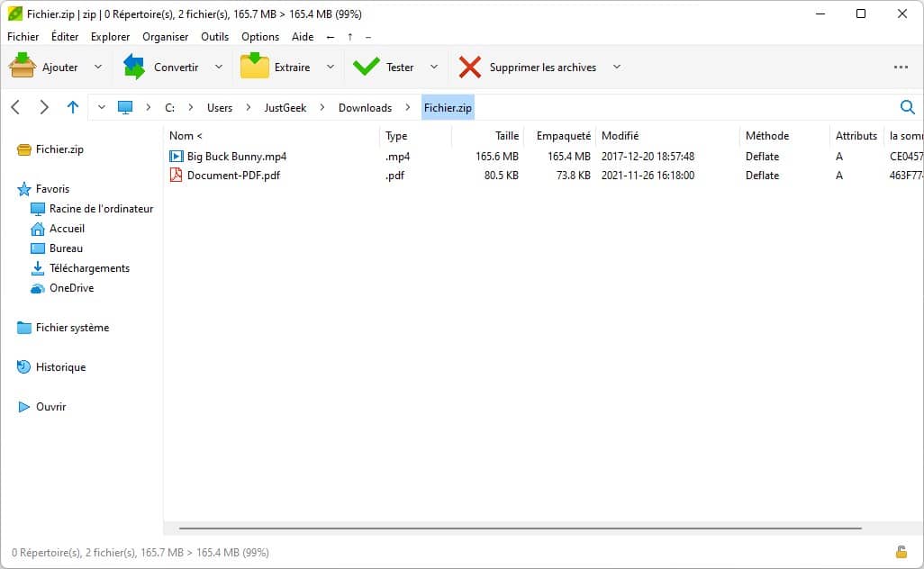Navigate to Users in the breadcrumb
The height and width of the screenshot is (569, 924).
(x=219, y=108)
